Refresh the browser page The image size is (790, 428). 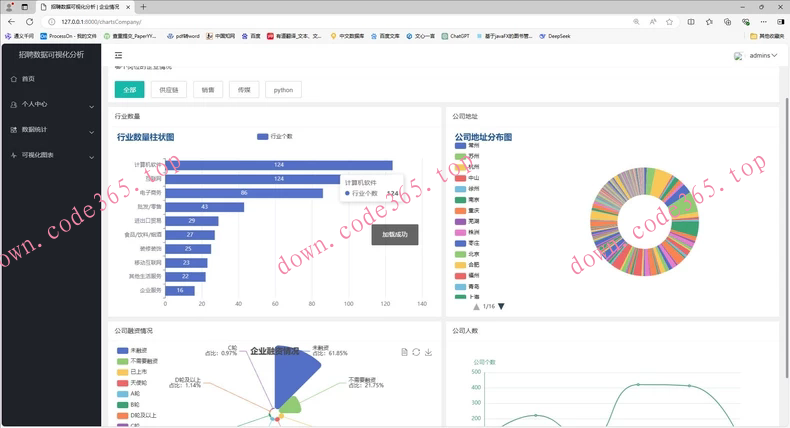pyautogui.click(x=29, y=21)
